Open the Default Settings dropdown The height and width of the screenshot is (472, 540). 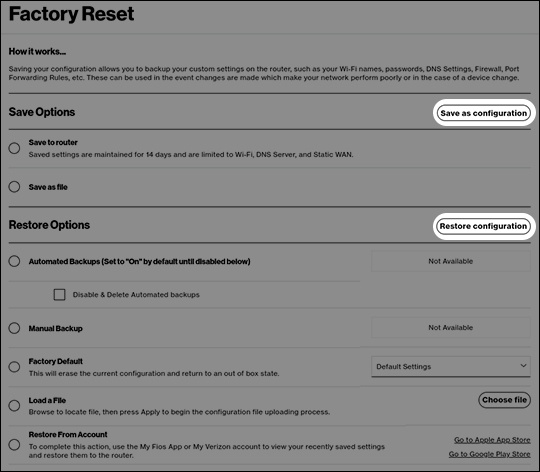click(x=451, y=367)
